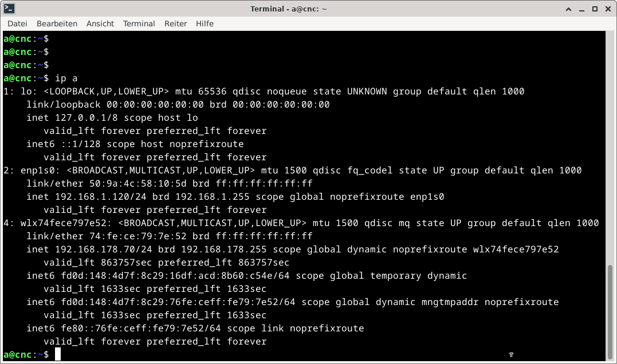Click the command prompt cursor on the last line

point(58,354)
